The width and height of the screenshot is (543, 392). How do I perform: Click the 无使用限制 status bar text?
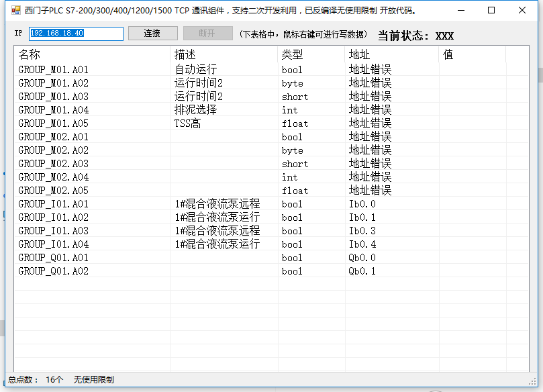click(x=93, y=379)
